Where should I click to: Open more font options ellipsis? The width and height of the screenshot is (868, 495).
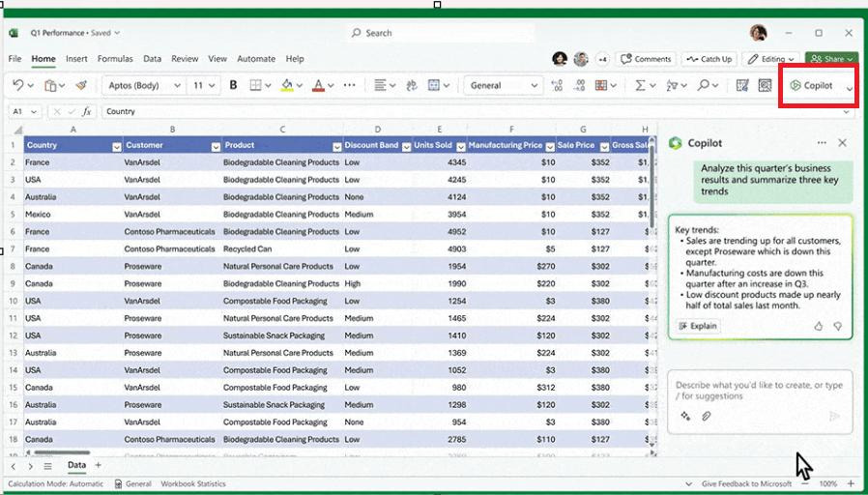point(349,85)
